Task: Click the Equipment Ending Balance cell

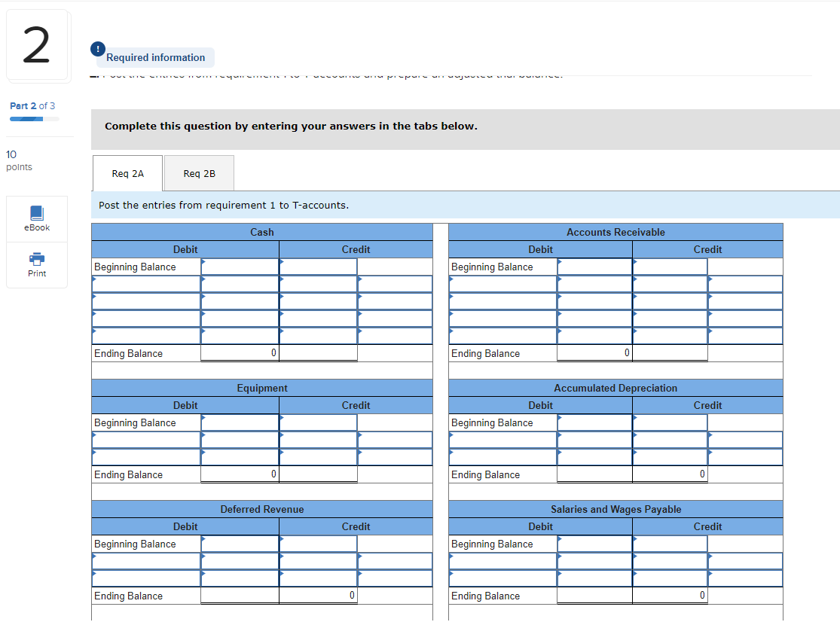Action: coord(240,474)
